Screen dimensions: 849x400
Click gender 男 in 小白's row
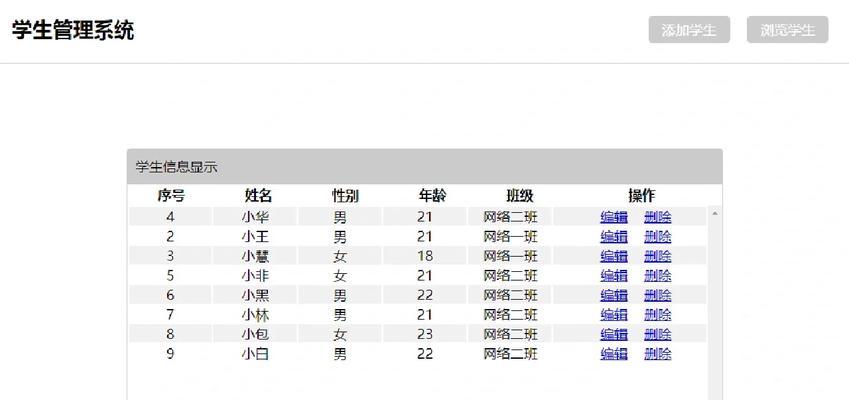[x=340, y=354]
